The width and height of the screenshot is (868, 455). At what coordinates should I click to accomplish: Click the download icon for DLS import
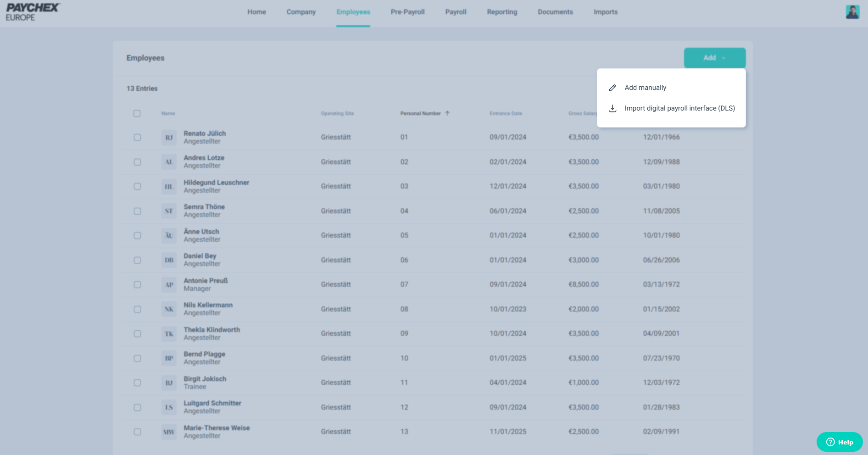[x=612, y=109]
